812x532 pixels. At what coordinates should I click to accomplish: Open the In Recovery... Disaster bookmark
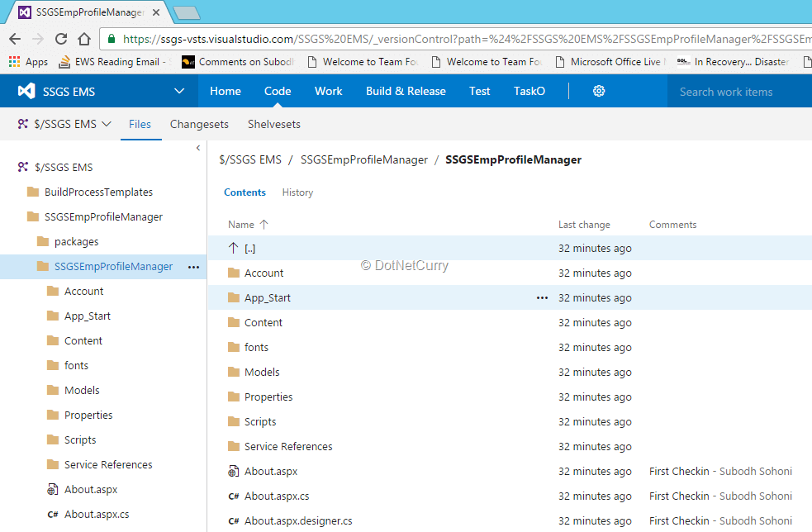(x=734, y=62)
